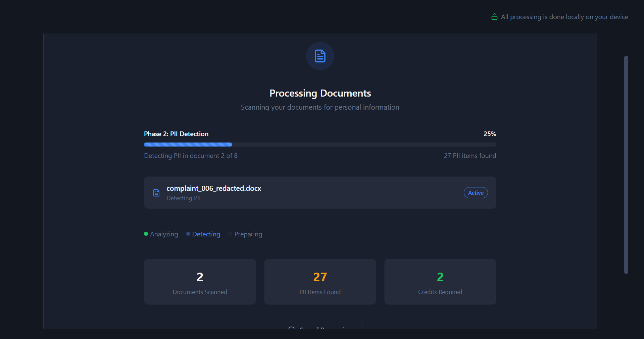Click the 'All processing is done locally' notice
The height and width of the screenshot is (339, 644).
[x=564, y=17]
